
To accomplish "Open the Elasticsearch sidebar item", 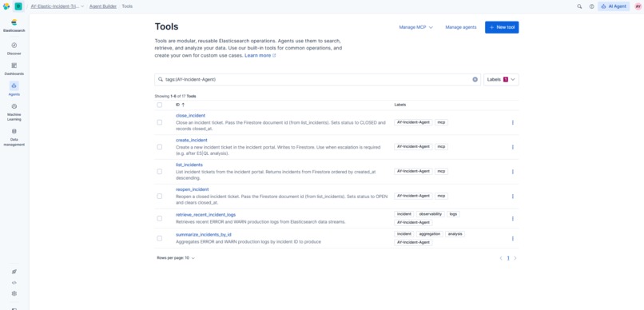I will tap(14, 26).
